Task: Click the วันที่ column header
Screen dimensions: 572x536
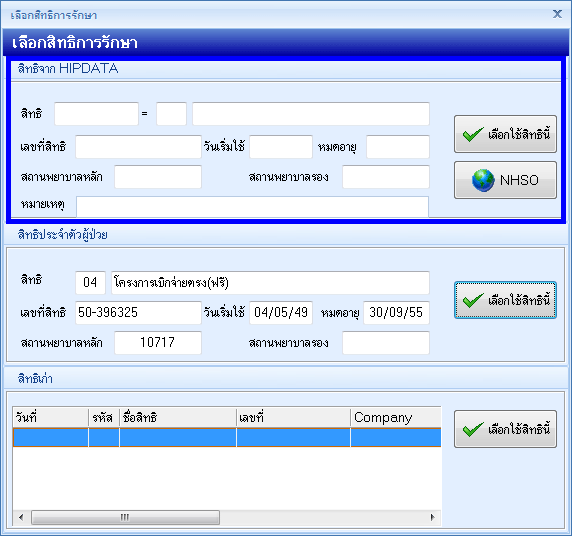Action: (x=51, y=417)
